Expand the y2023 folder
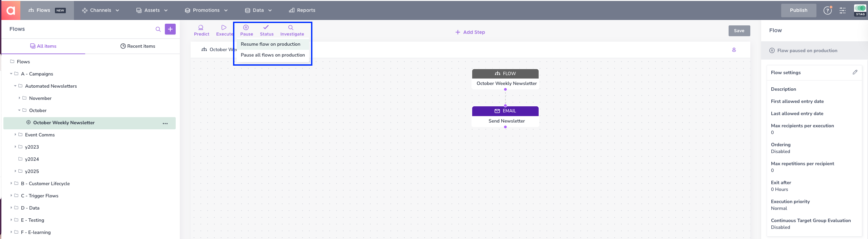The height and width of the screenshot is (239, 868). pyautogui.click(x=15, y=147)
